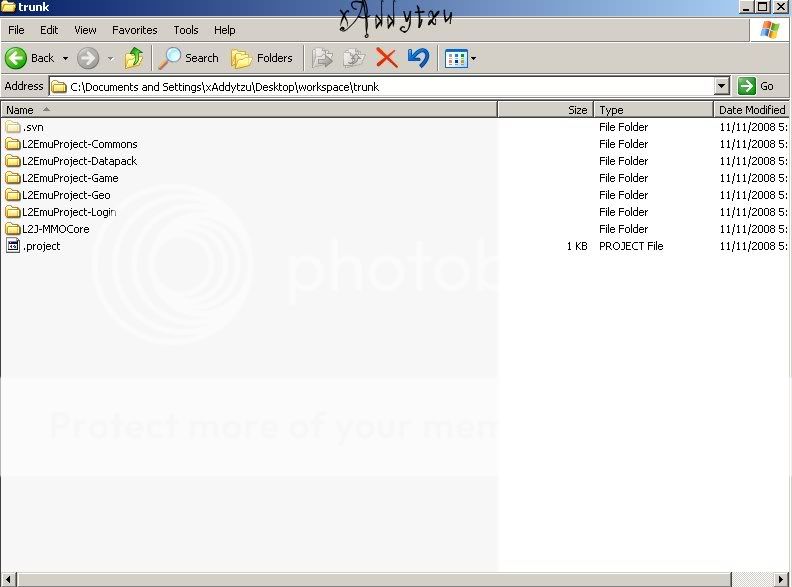Click the Search toolbar button
792x587 pixels.
point(189,58)
